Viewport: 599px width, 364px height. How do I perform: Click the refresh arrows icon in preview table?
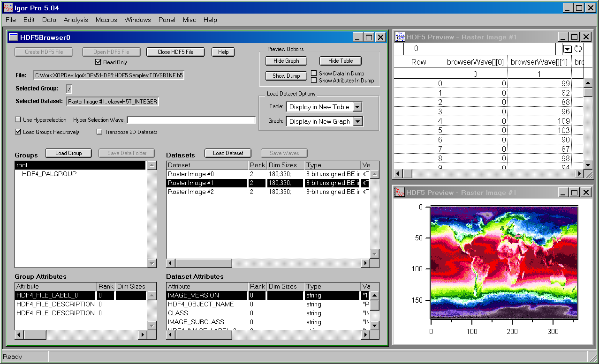click(577, 49)
